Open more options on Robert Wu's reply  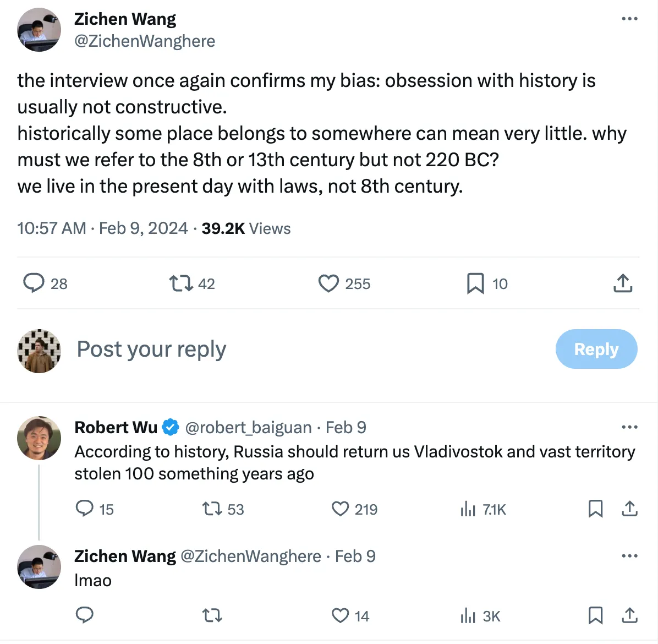click(x=629, y=427)
